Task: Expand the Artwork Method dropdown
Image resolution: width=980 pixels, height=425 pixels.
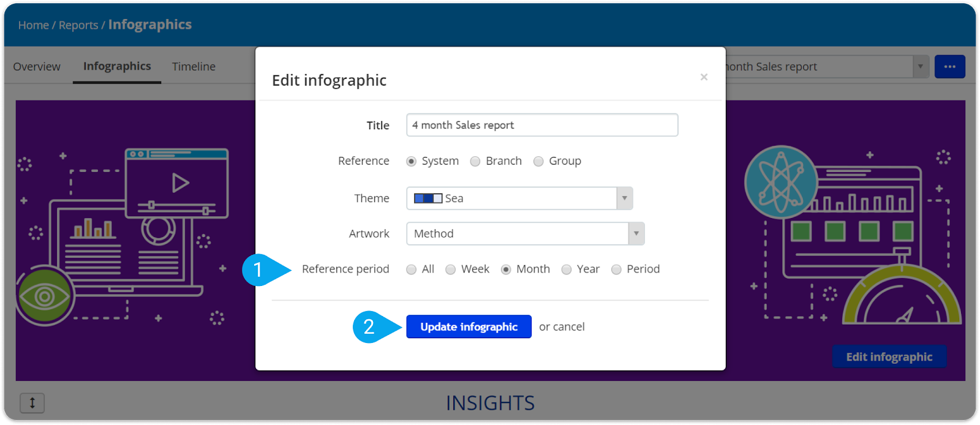Action: click(x=525, y=233)
